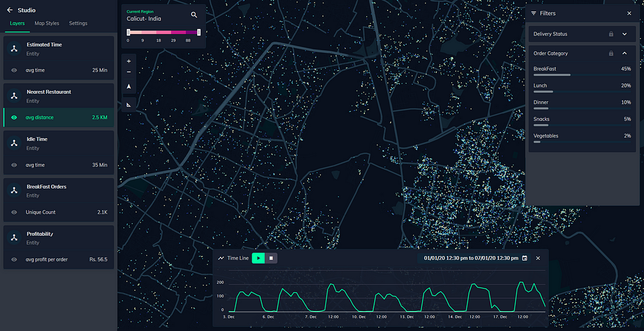Select the Profitability layer title
Screen dimensions: 644x331
(40, 234)
